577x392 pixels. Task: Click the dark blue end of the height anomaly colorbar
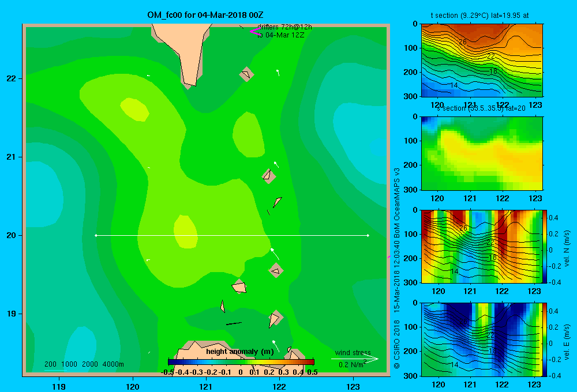171,362
